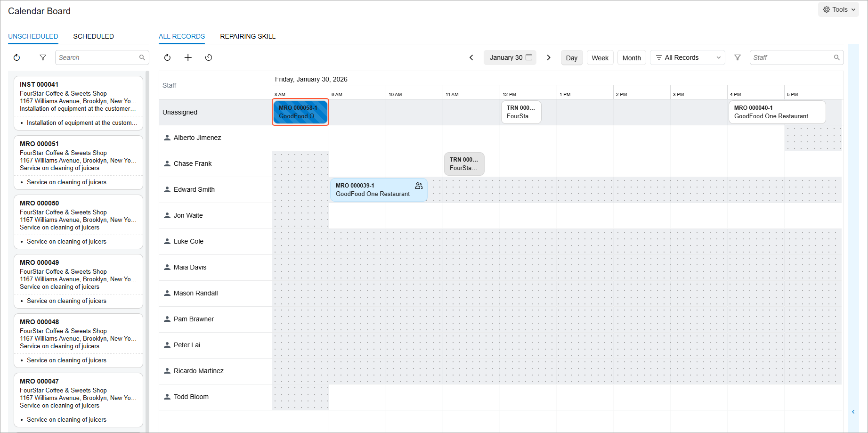
Task: Click the Staff column header
Action: (x=169, y=85)
